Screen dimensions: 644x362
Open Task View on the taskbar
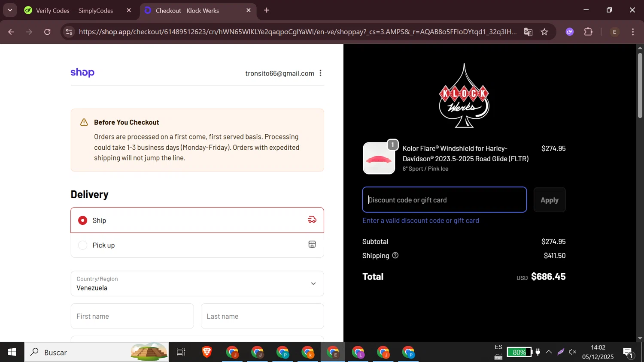click(x=181, y=352)
